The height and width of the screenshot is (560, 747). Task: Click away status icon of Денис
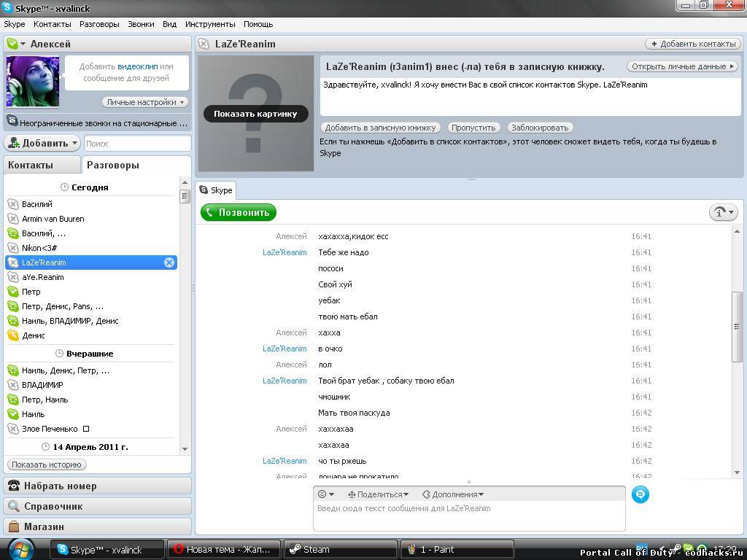[13, 335]
